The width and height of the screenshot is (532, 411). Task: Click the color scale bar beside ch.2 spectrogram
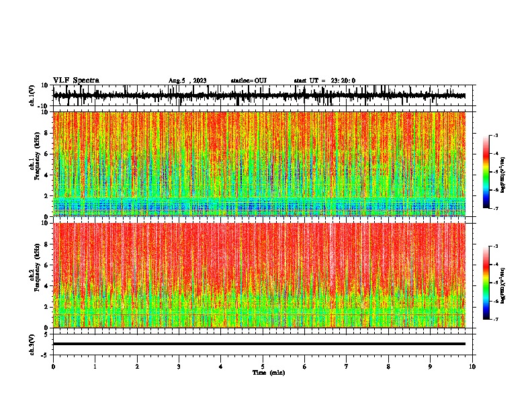[486, 283]
